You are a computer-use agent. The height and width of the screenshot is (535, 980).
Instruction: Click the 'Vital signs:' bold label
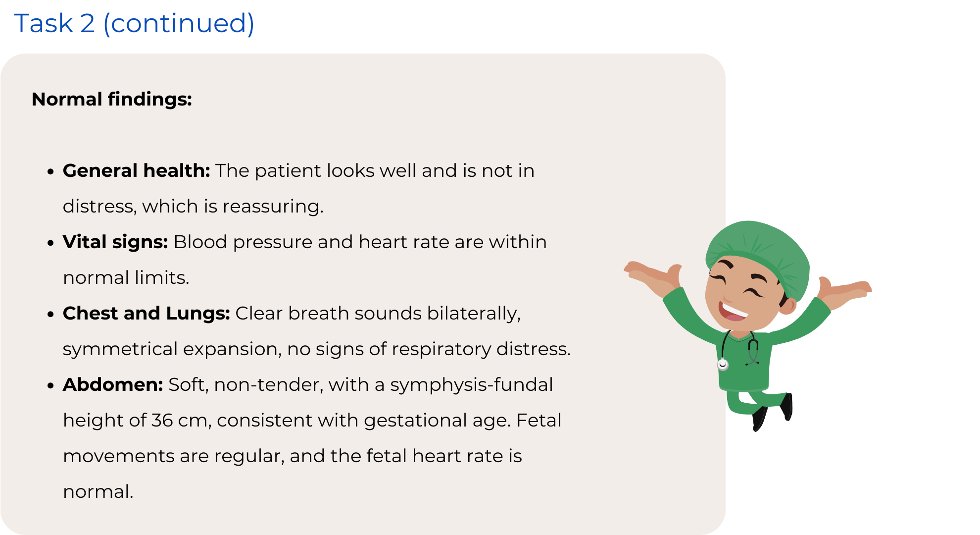(115, 242)
